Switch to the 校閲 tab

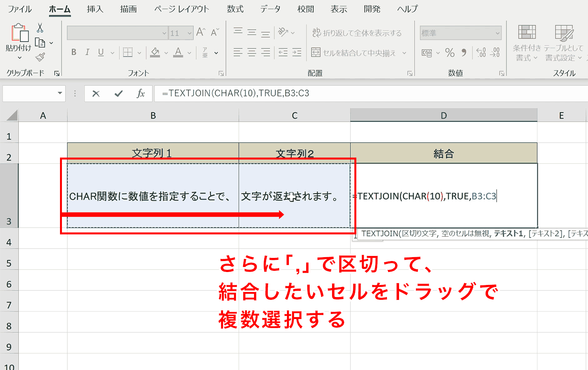pyautogui.click(x=306, y=9)
